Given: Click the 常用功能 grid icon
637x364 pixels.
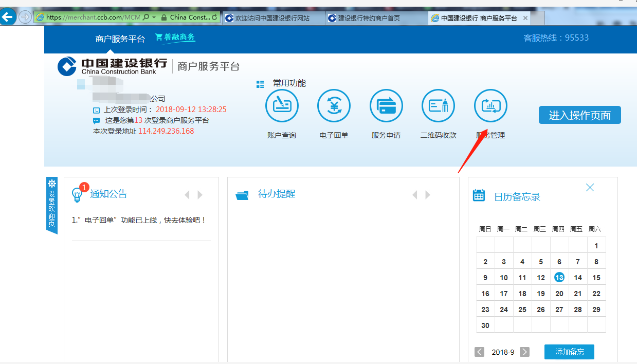Looking at the screenshot, I should tap(260, 84).
